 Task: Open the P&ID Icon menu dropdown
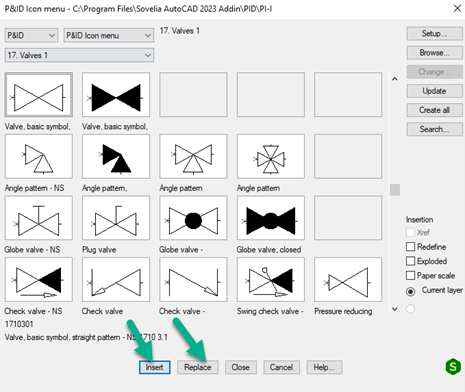pyautogui.click(x=109, y=35)
